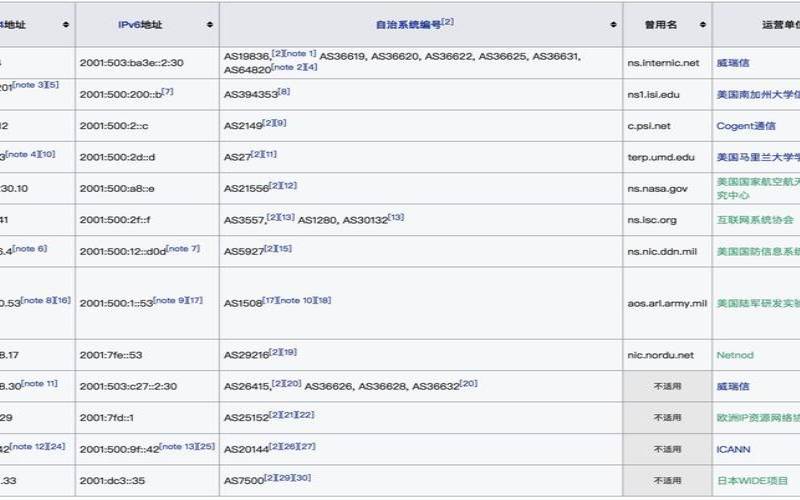
Task: Select the AS7500 number text
Action: [x=244, y=481]
